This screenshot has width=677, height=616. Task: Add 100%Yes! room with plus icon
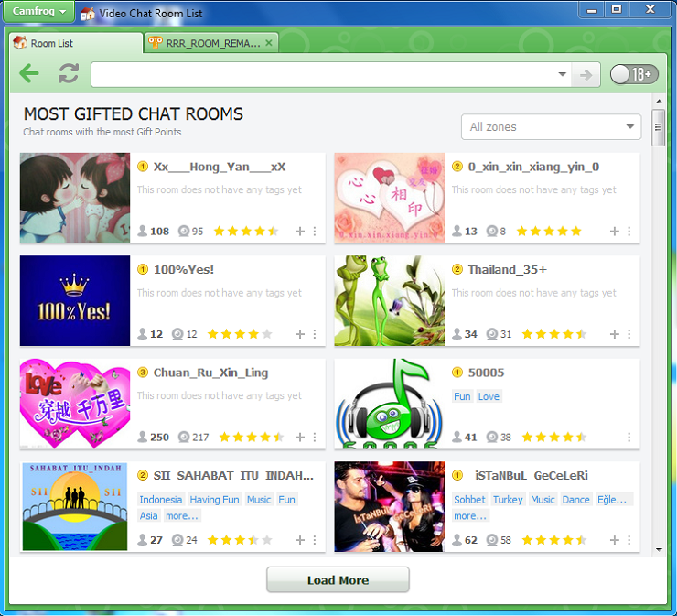click(x=300, y=334)
